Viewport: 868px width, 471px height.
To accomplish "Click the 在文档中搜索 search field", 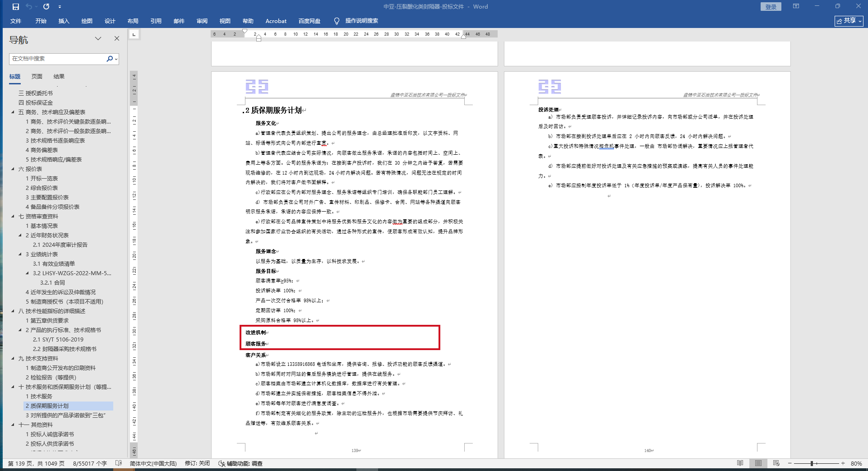I will pyautogui.click(x=57, y=59).
